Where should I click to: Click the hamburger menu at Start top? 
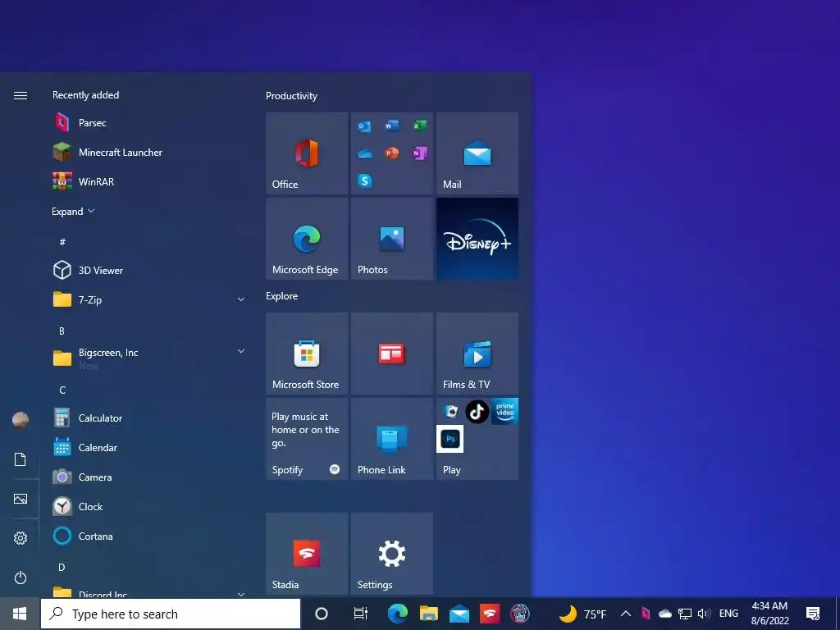click(21, 95)
